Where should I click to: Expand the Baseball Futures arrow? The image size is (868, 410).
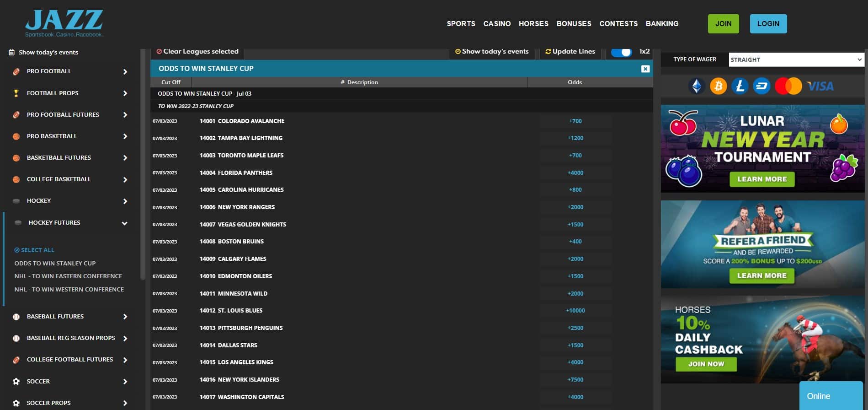(125, 317)
